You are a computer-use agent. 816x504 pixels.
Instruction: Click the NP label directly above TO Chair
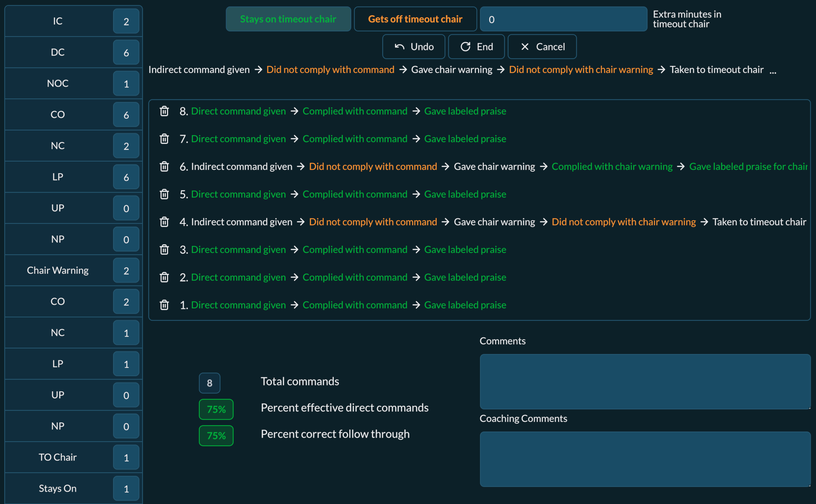click(x=58, y=426)
